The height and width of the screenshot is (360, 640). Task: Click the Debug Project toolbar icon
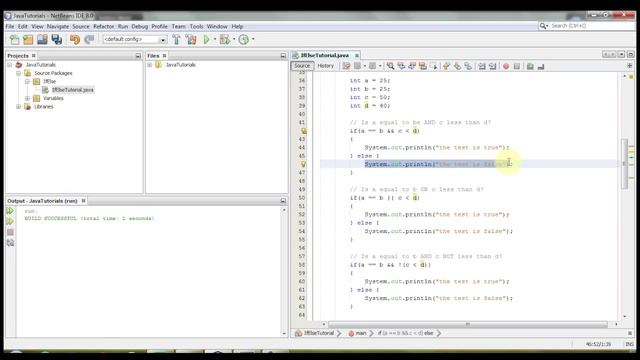point(224,40)
